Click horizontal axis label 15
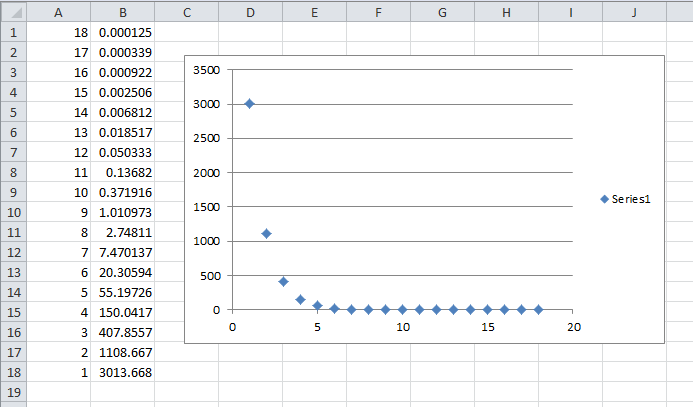693x407 pixels. click(488, 327)
